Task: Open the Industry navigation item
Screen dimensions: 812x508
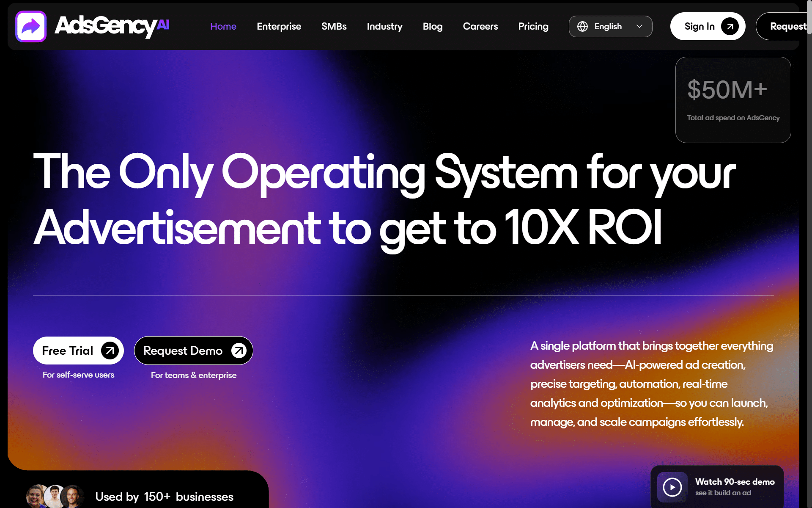Action: (384, 26)
